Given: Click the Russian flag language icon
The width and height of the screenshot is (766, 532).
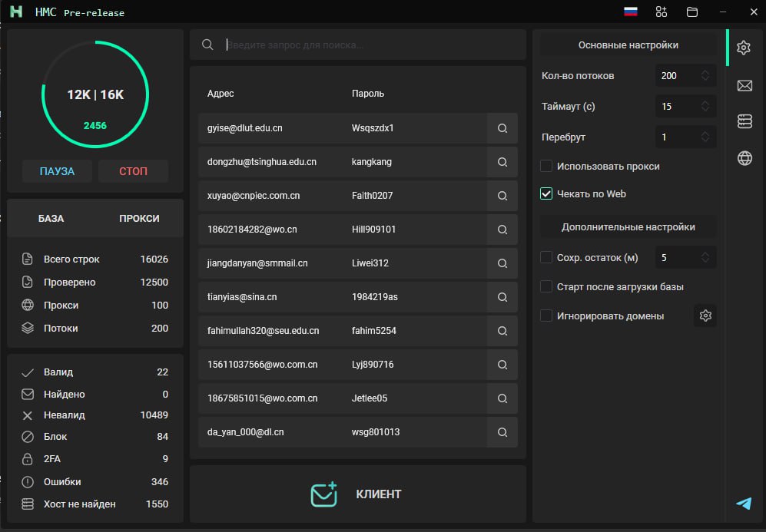Looking at the screenshot, I should pos(631,12).
